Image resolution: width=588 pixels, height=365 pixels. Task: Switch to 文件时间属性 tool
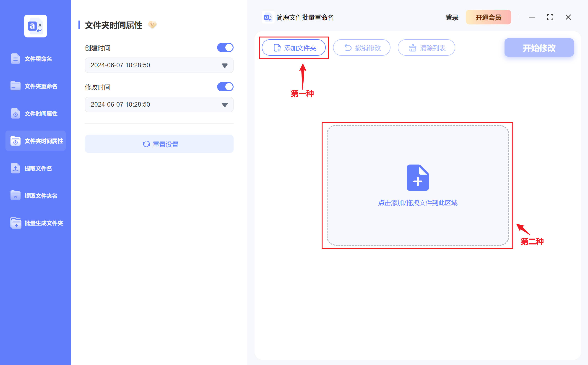pyautogui.click(x=35, y=113)
